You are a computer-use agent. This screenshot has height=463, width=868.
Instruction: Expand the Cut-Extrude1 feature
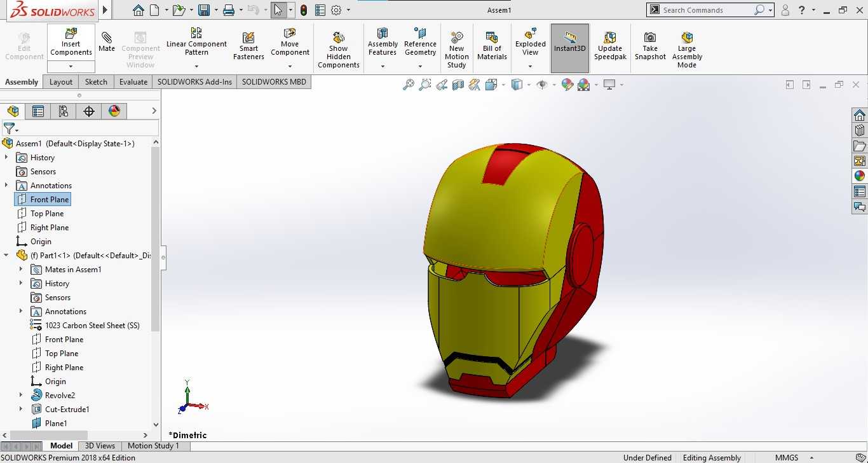21,409
